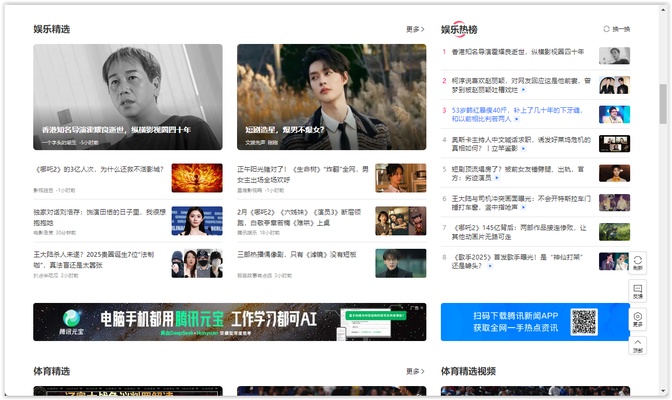The width and height of the screenshot is (672, 400).
Task: Click the 刘浩存 photo thumbnail with blue backdrop
Action: (x=197, y=220)
